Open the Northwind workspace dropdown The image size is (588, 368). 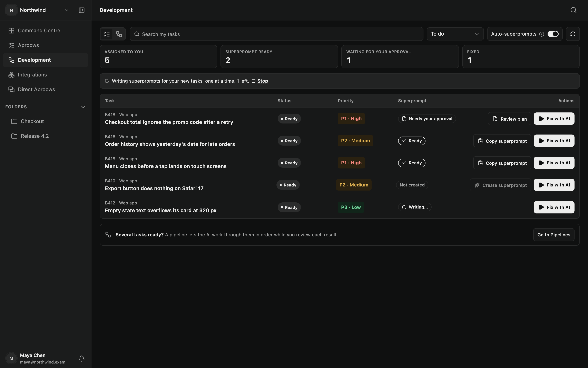coord(66,10)
